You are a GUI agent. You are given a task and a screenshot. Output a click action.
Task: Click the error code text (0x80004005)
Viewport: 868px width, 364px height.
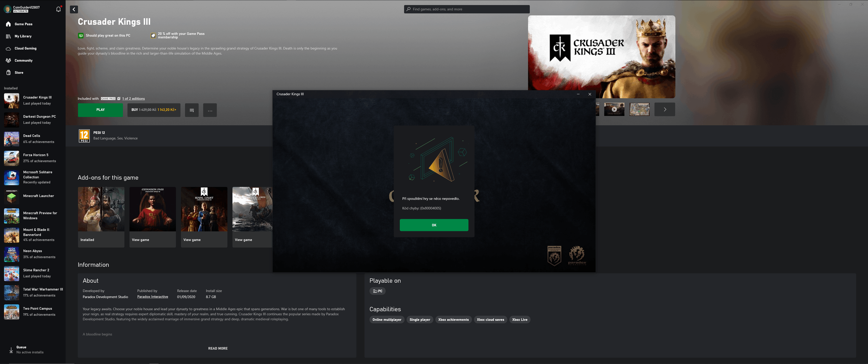(430, 208)
